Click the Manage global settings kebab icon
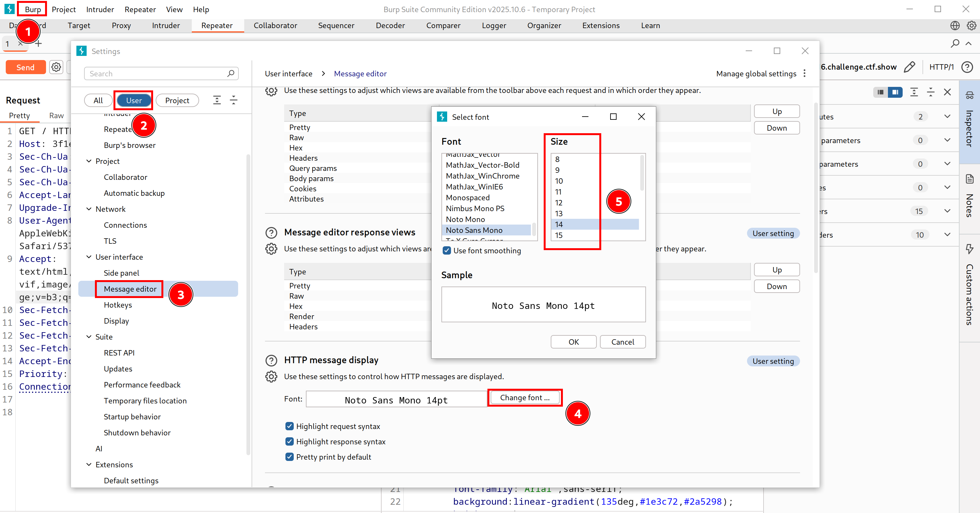980x513 pixels. coord(804,73)
